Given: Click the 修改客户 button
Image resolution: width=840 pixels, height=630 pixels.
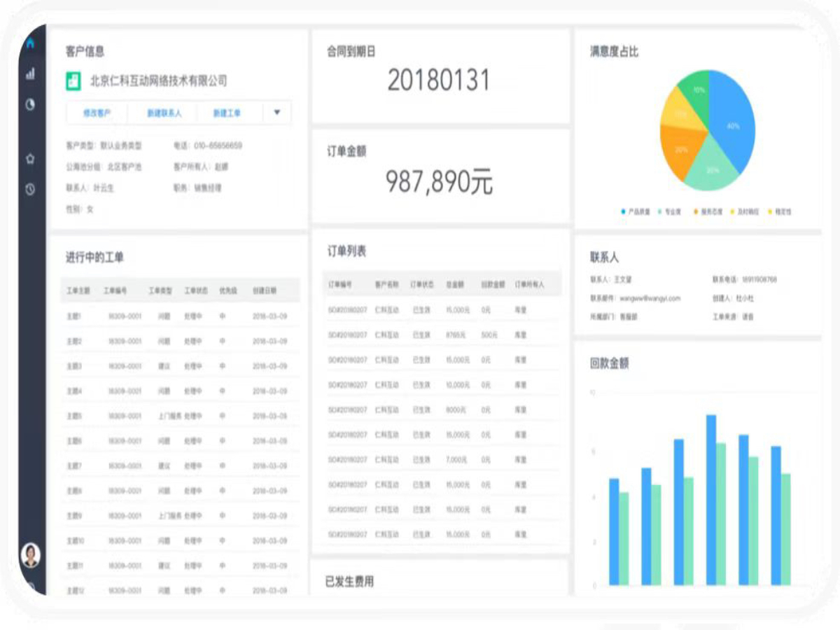Looking at the screenshot, I should pyautogui.click(x=98, y=113).
